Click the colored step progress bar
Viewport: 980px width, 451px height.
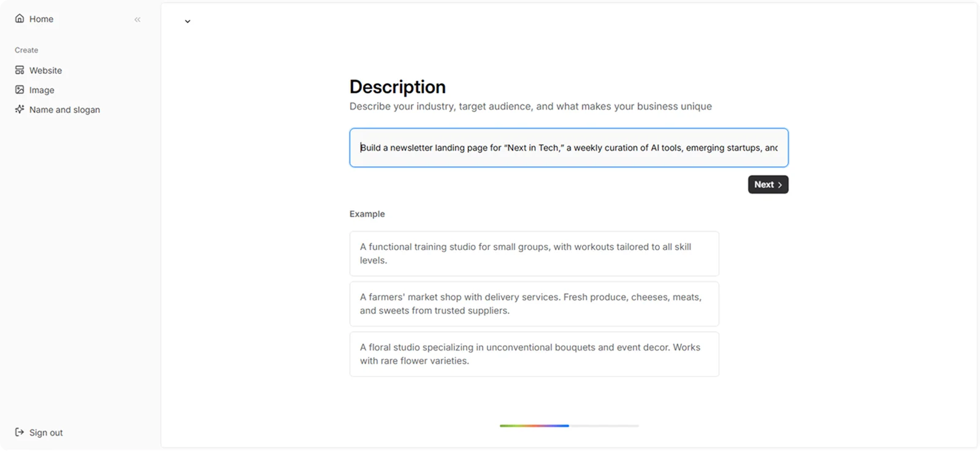[x=534, y=425]
